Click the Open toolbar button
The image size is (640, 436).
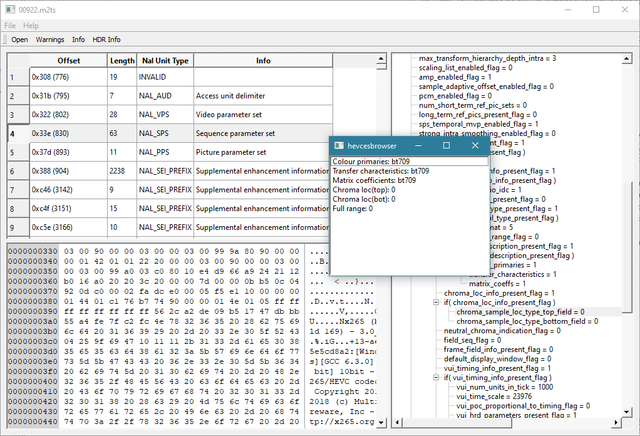pos(20,40)
